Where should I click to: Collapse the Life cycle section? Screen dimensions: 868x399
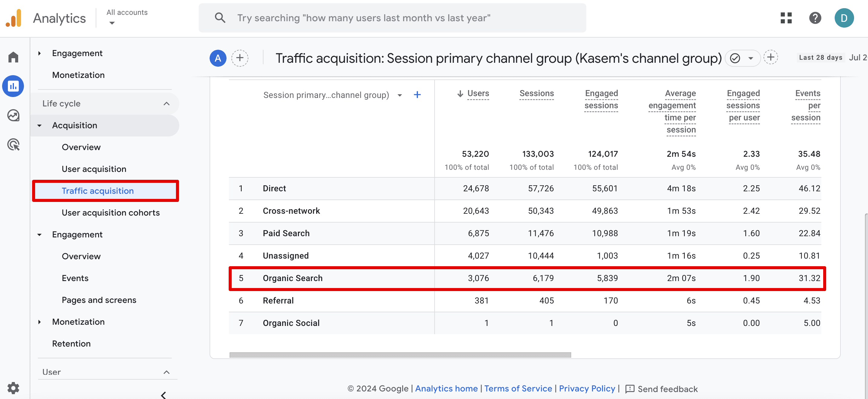(167, 104)
